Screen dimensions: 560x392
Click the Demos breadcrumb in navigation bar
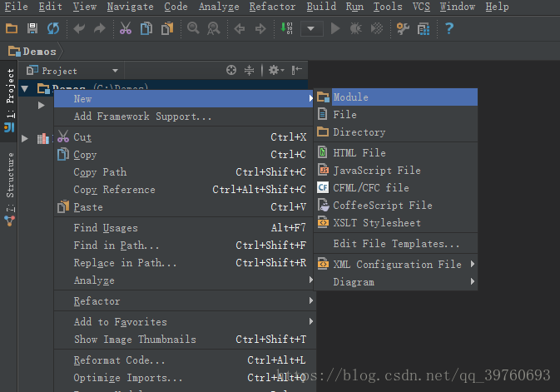(x=32, y=52)
